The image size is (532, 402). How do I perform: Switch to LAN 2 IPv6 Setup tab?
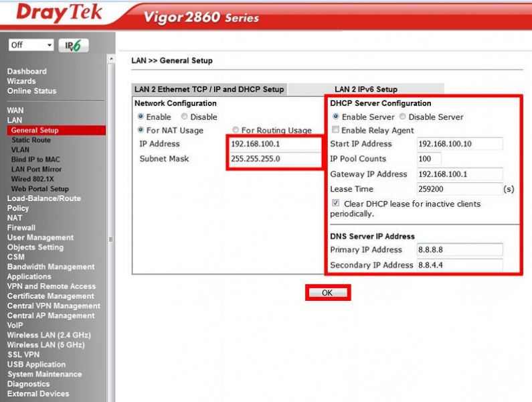(366, 89)
